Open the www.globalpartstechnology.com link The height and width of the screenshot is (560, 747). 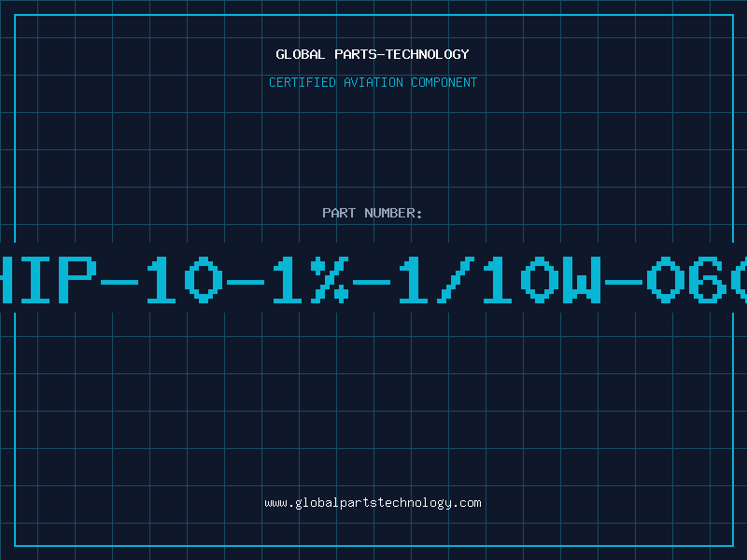pos(373,503)
